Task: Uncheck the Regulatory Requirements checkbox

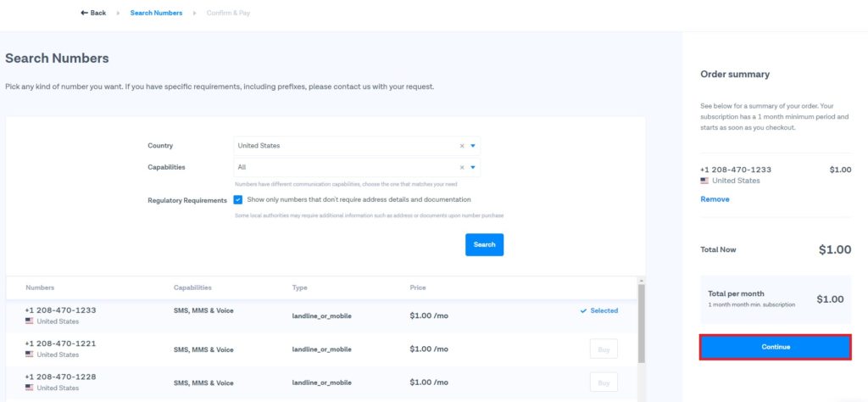Action: pyautogui.click(x=238, y=200)
